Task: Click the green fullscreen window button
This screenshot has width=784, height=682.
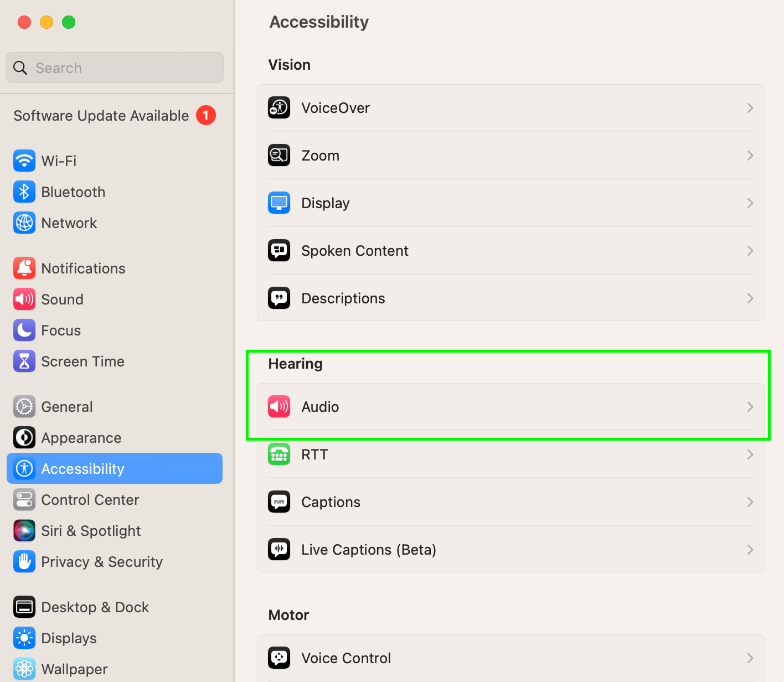Action: [x=69, y=22]
